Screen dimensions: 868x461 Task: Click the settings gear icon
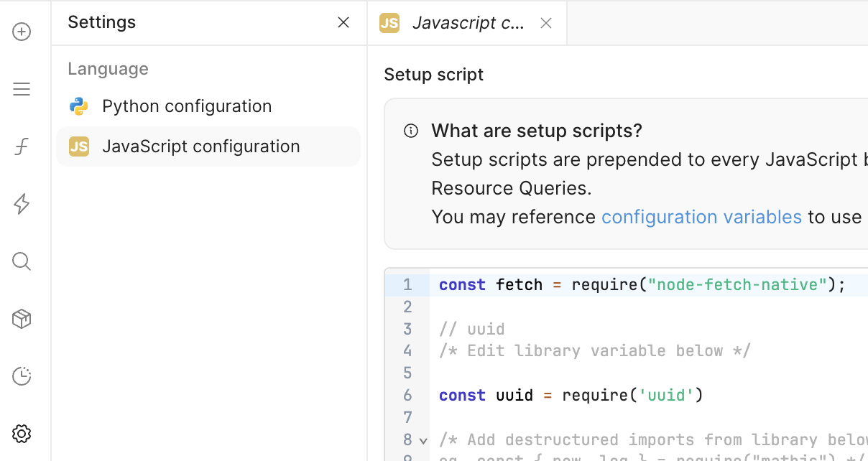22,434
